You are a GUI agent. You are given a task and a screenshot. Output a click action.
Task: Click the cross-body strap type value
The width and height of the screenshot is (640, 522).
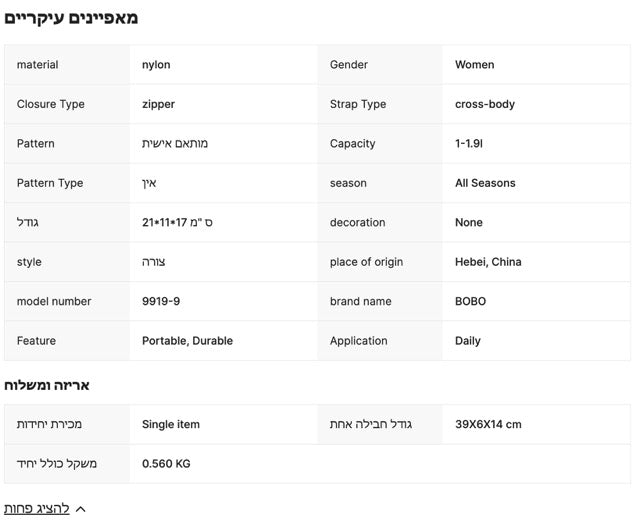click(x=485, y=104)
